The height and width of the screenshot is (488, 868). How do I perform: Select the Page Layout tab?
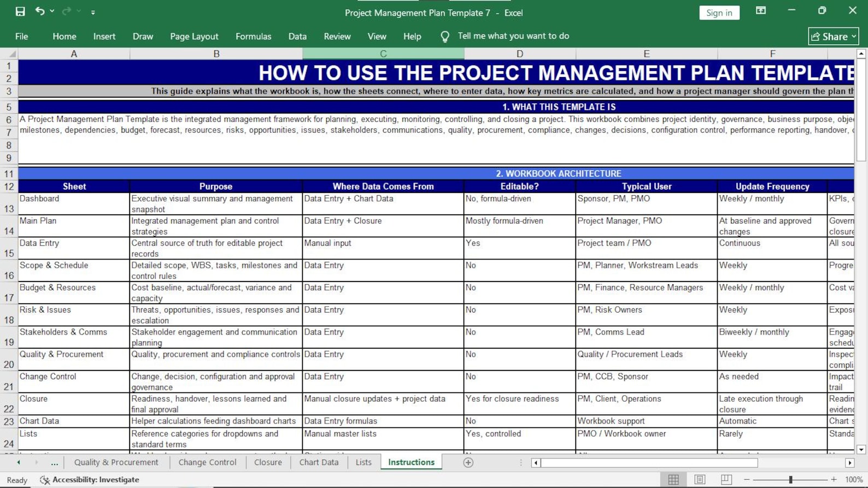194,37
